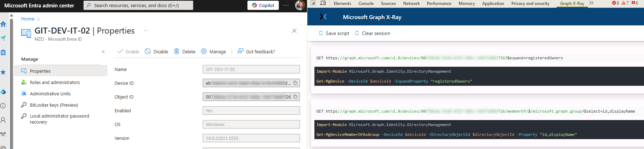Copy the Device ID value
The image size is (644, 149).
[x=295, y=83]
